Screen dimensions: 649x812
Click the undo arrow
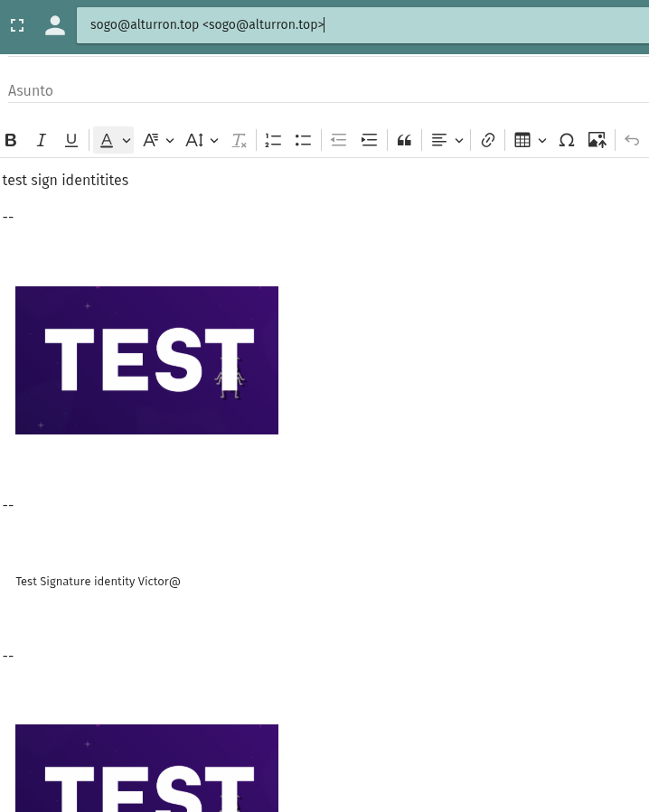(632, 140)
